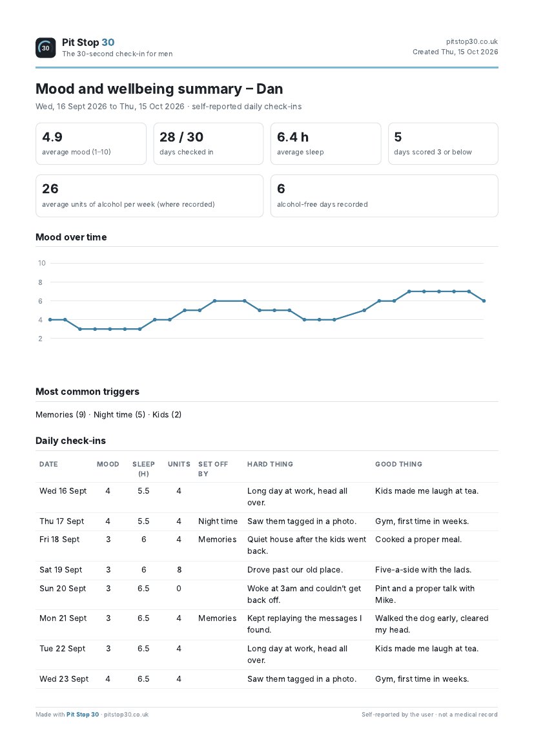Click the '4.9' average mood value

pyautogui.click(x=52, y=137)
